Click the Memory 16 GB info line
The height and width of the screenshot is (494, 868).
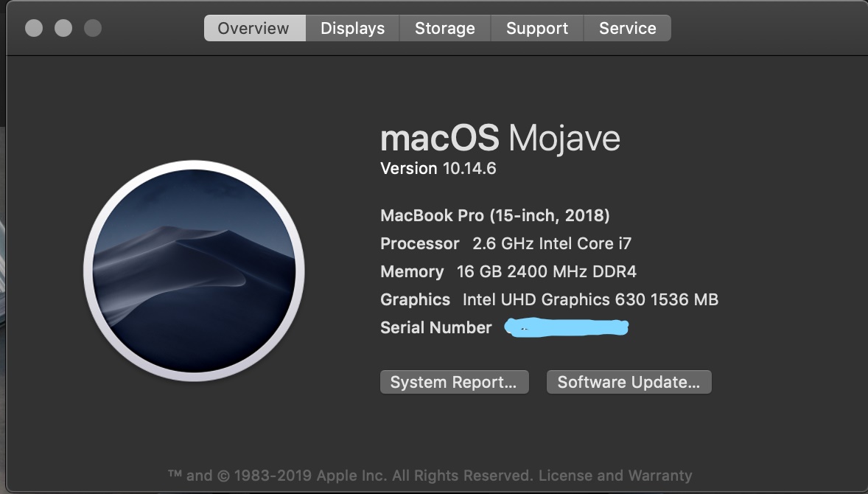tap(508, 271)
